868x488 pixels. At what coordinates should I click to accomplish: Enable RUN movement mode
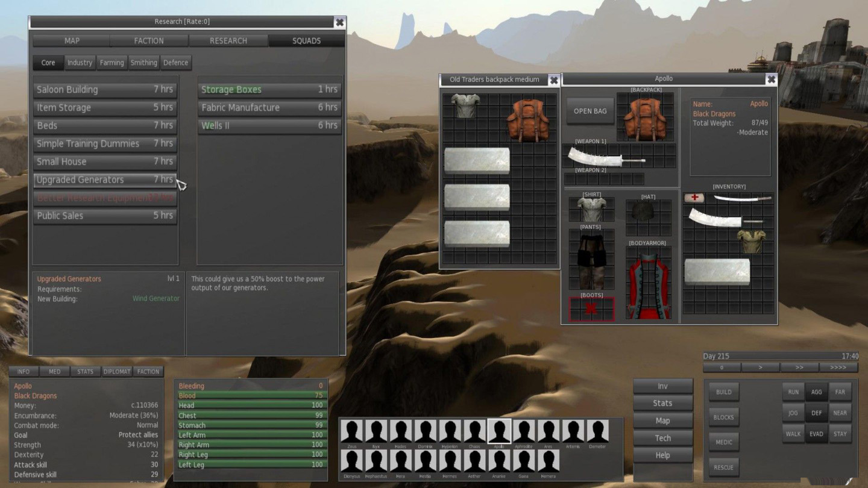point(793,392)
